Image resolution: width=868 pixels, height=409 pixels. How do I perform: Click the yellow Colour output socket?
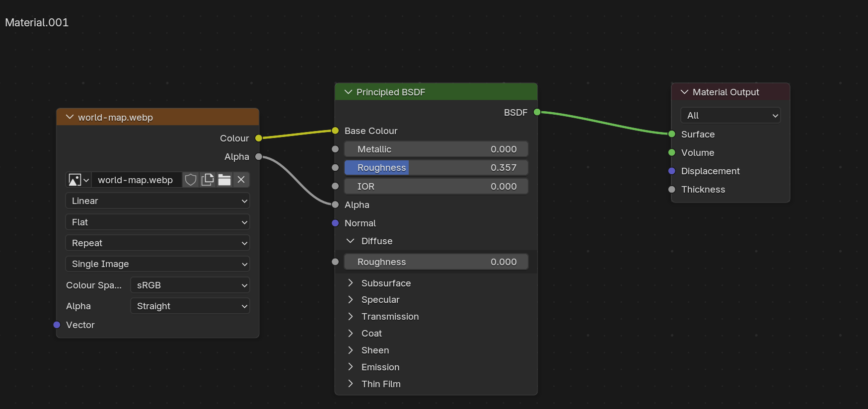click(x=259, y=138)
